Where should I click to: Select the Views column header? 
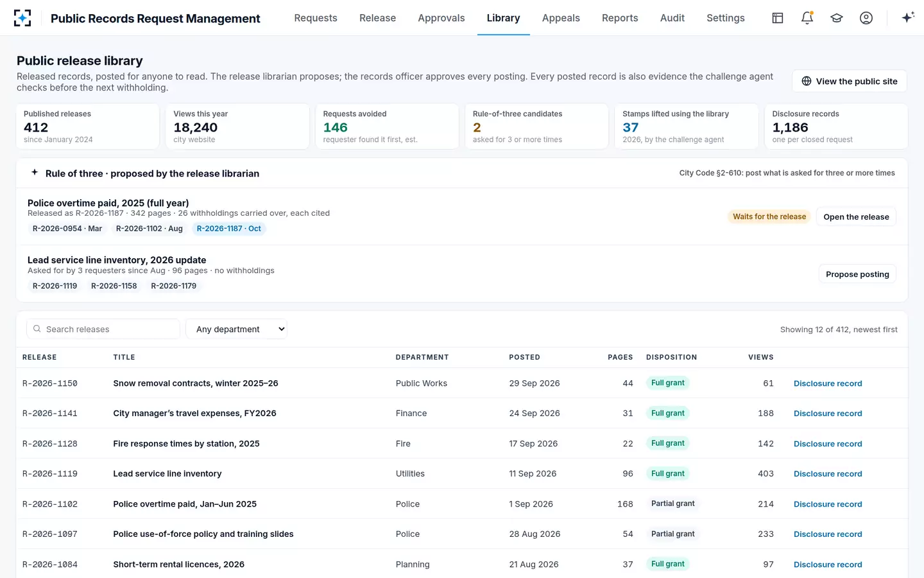[x=761, y=357]
